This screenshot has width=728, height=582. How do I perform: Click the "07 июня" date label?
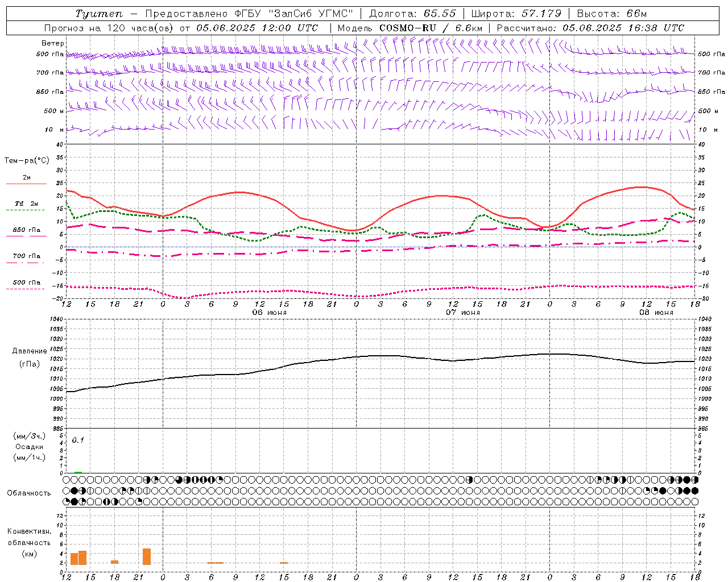point(463,313)
